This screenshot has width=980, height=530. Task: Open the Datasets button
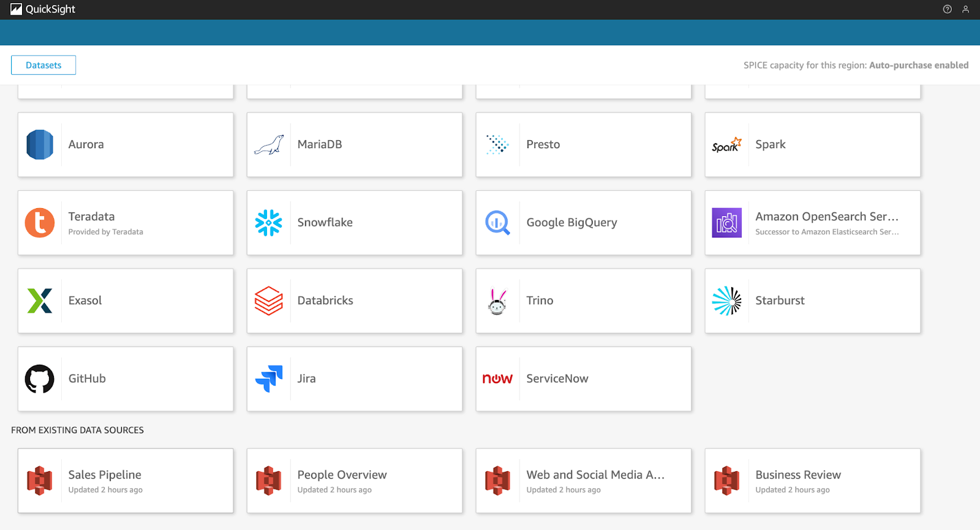(43, 65)
